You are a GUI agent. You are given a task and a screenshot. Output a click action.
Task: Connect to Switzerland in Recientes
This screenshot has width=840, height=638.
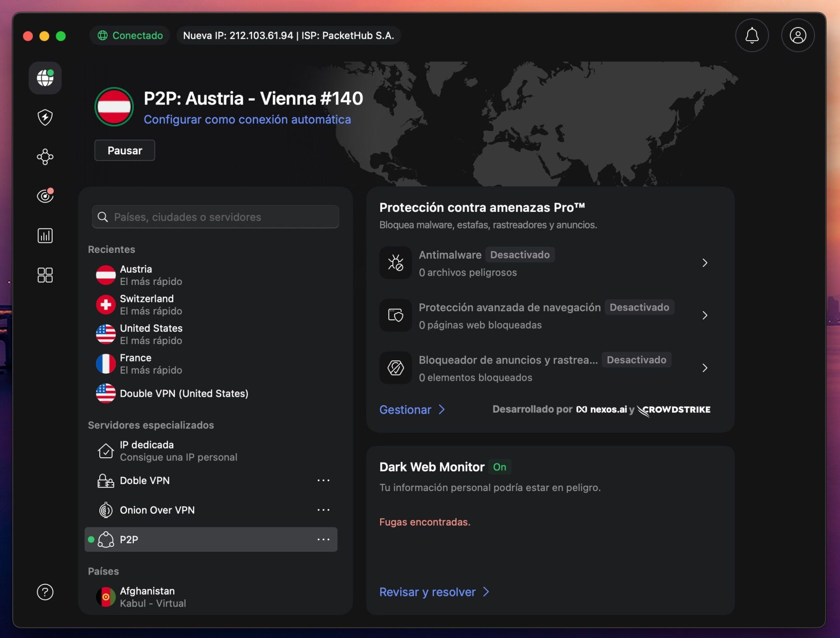tap(211, 305)
